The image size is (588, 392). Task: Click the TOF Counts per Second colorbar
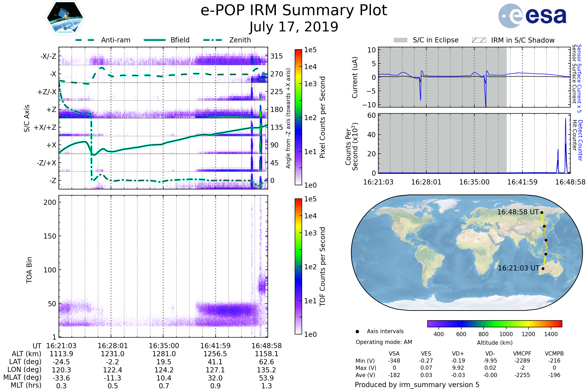pos(298,267)
